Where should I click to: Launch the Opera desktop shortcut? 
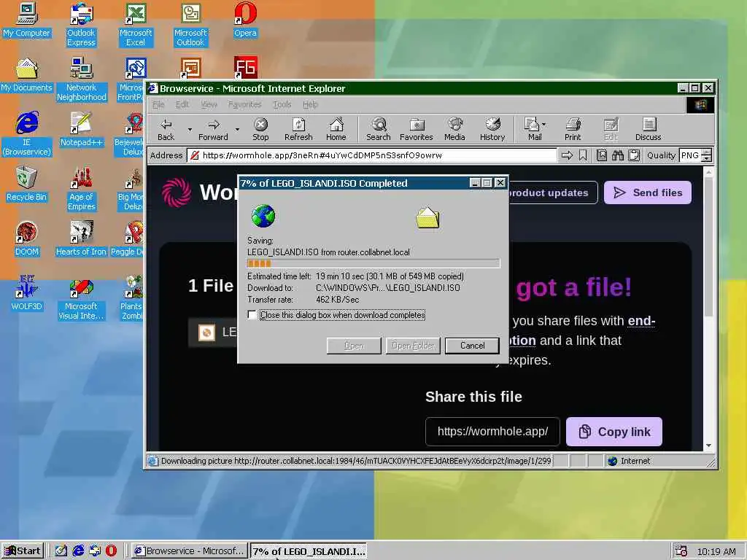tap(245, 20)
